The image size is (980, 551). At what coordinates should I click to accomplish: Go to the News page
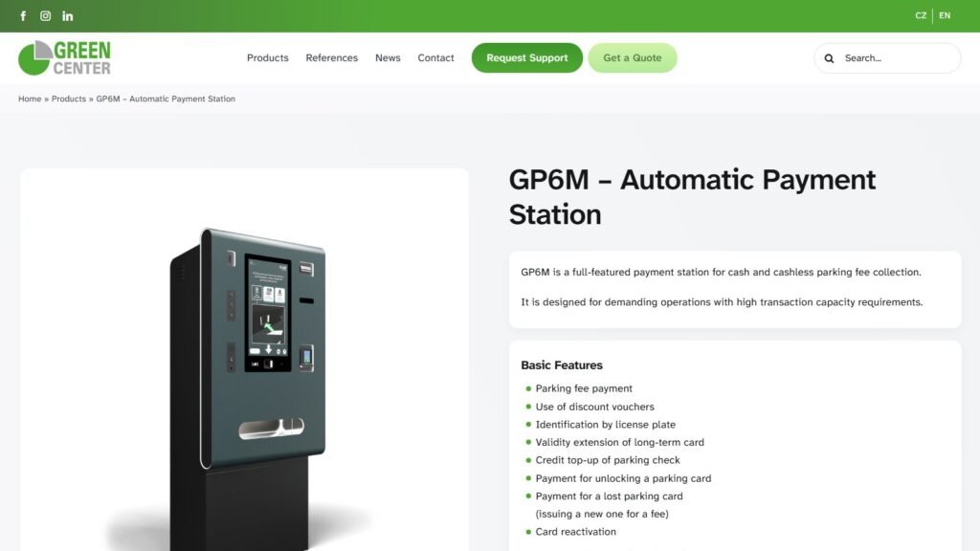[388, 57]
